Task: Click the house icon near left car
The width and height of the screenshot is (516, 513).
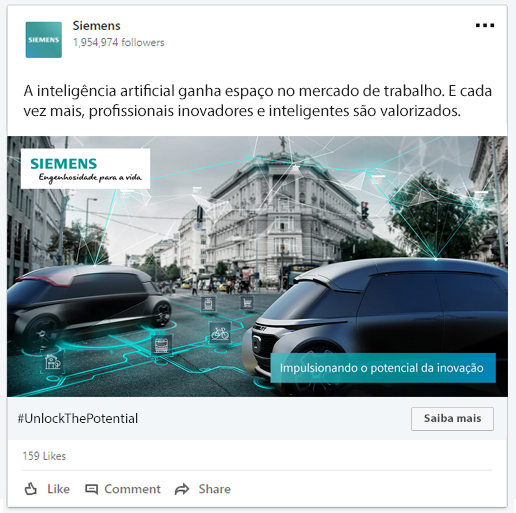Action: click(x=53, y=362)
